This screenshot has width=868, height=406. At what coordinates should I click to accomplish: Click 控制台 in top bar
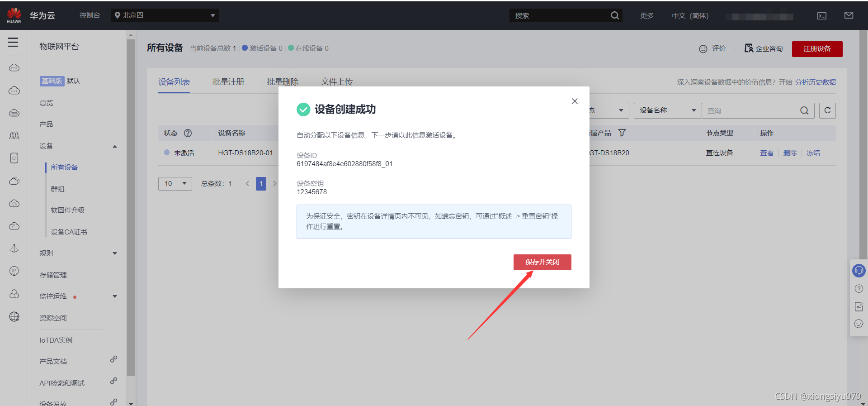tap(90, 15)
